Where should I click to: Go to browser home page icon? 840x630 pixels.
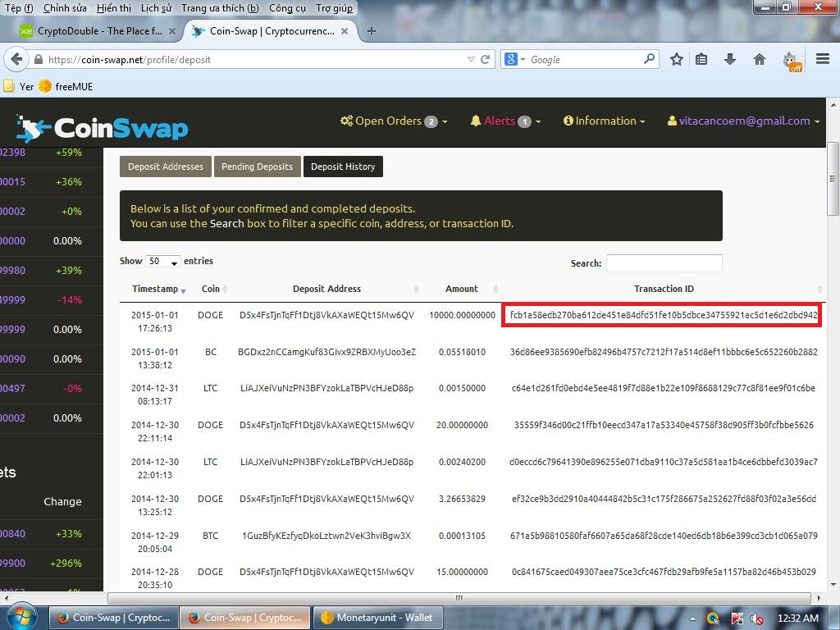click(x=759, y=59)
